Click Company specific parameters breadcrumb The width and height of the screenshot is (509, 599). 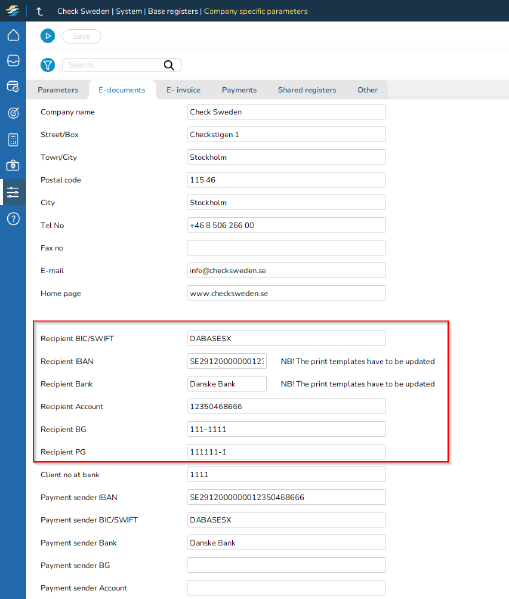pos(256,11)
